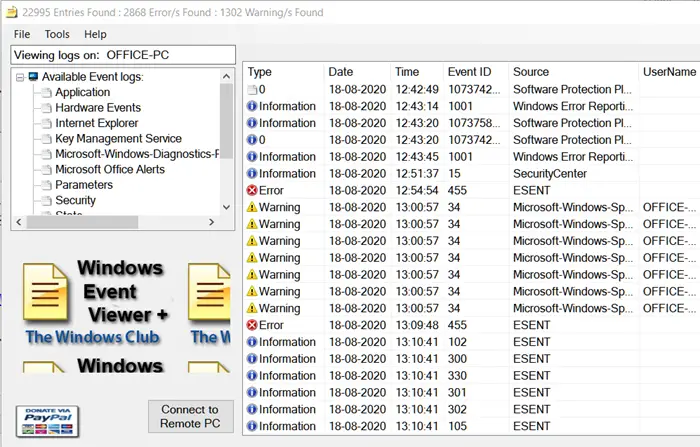Open the File menu
The height and width of the screenshot is (447, 700).
(x=22, y=34)
